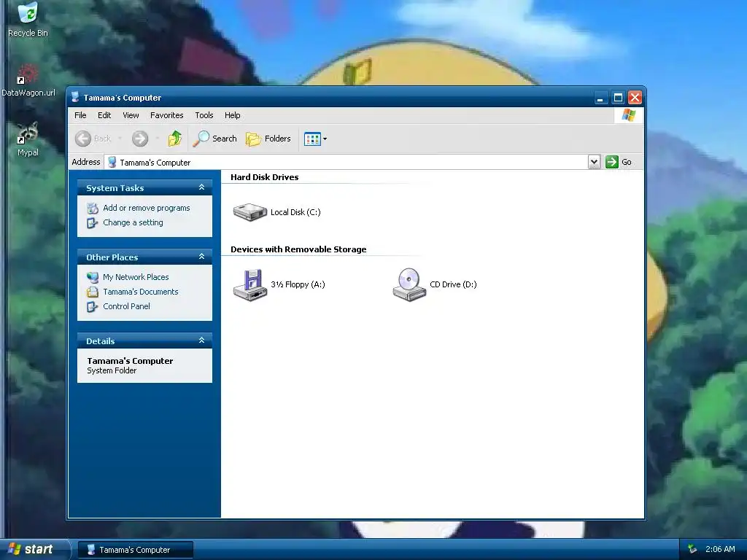Image resolution: width=747 pixels, height=560 pixels.
Task: Click the Add or remove programs icon
Action: [93, 208]
